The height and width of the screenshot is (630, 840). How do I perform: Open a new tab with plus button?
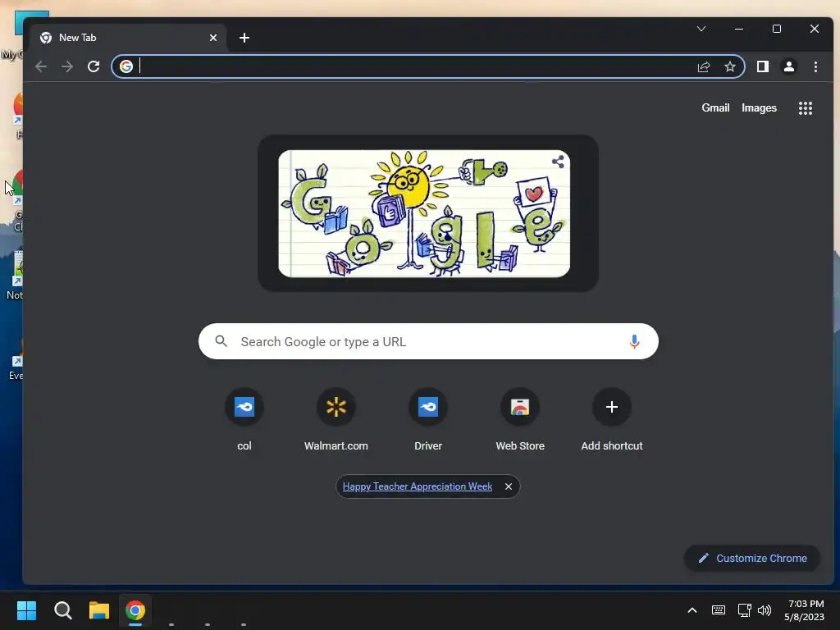pos(244,38)
